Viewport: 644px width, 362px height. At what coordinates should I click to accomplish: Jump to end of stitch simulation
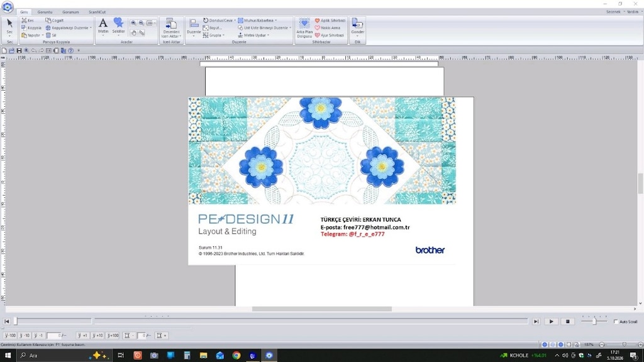pos(536,321)
